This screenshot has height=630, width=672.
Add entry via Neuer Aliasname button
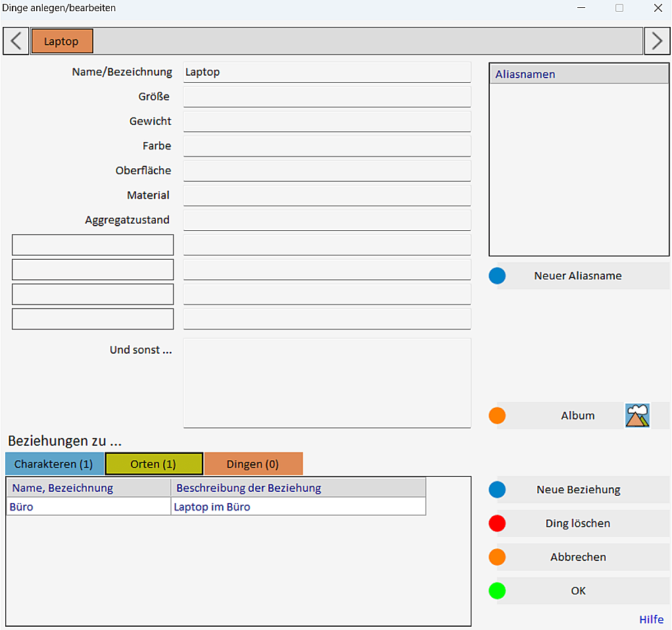pos(579,276)
